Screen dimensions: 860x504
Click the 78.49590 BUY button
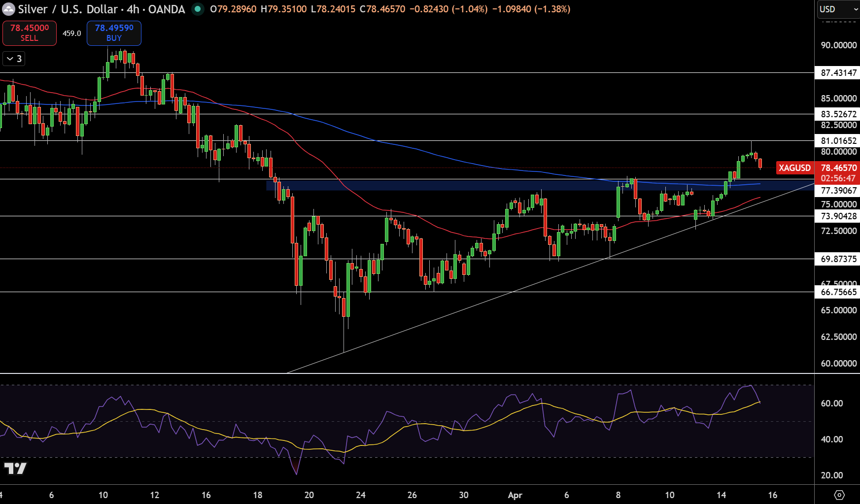[x=114, y=33]
